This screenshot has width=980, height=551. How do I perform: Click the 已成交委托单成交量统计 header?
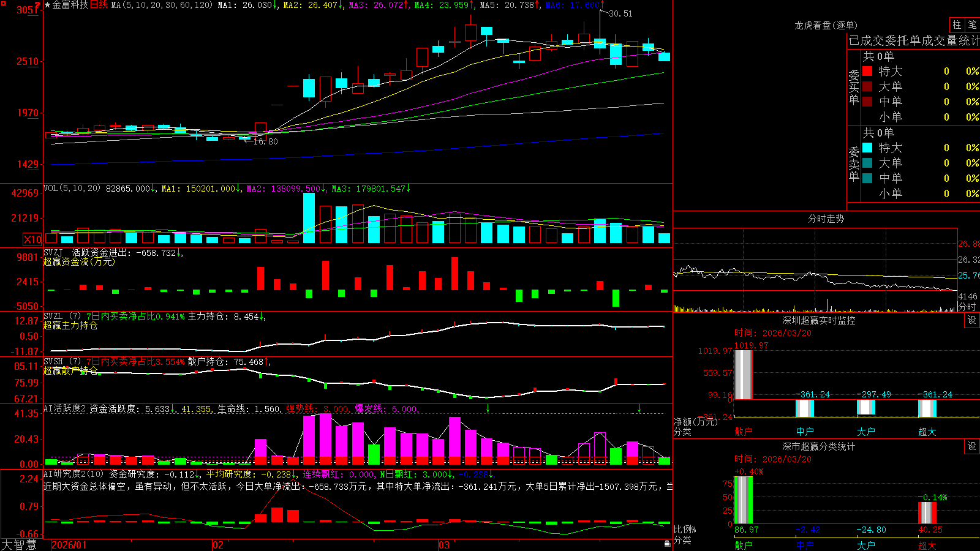[914, 40]
